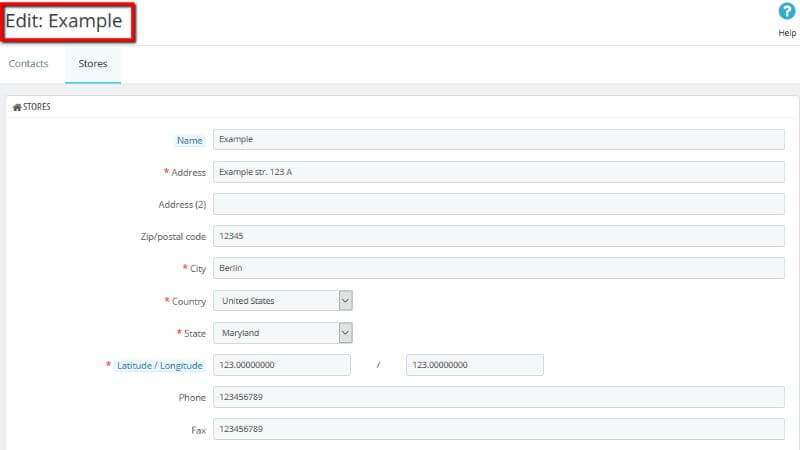The width and height of the screenshot is (800, 450).
Task: Click the City field containing Berlin
Action: (x=498, y=268)
